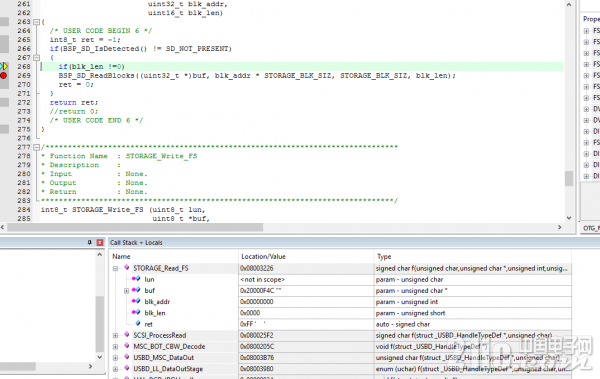Click the '//return 0;' commented line
The width and height of the screenshot is (600, 379).
pyautogui.click(x=74, y=111)
